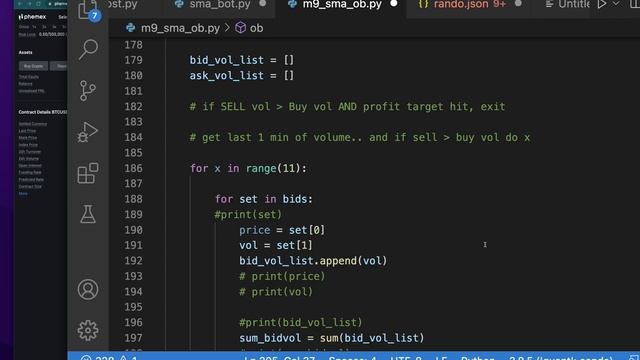Close sma_bot.py via its unsaved dot
This screenshot has height=360, width=640.
[263, 4]
